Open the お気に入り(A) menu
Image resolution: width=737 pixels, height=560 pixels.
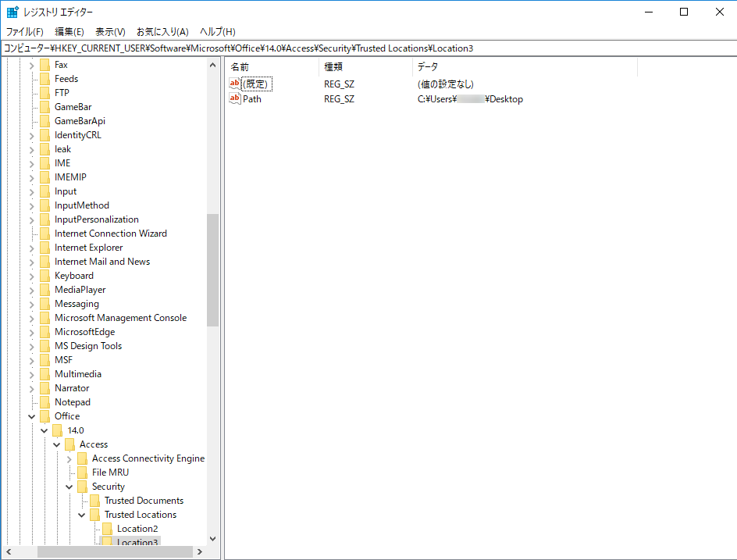(162, 31)
